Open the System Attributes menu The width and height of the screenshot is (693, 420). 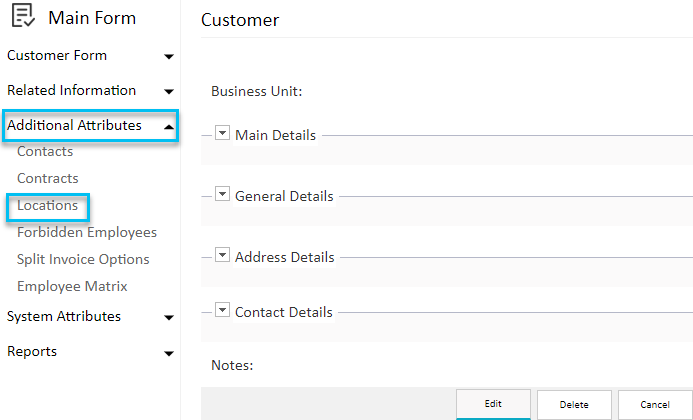64,316
